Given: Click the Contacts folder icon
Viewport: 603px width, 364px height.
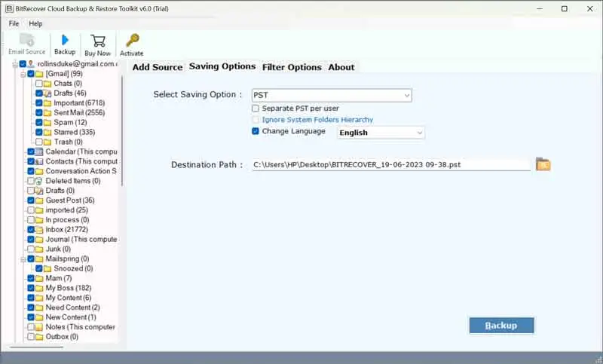Looking at the screenshot, I should tap(39, 161).
